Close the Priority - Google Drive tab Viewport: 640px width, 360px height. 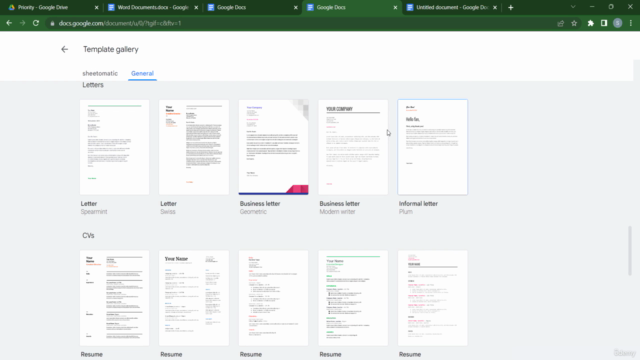coord(96,7)
